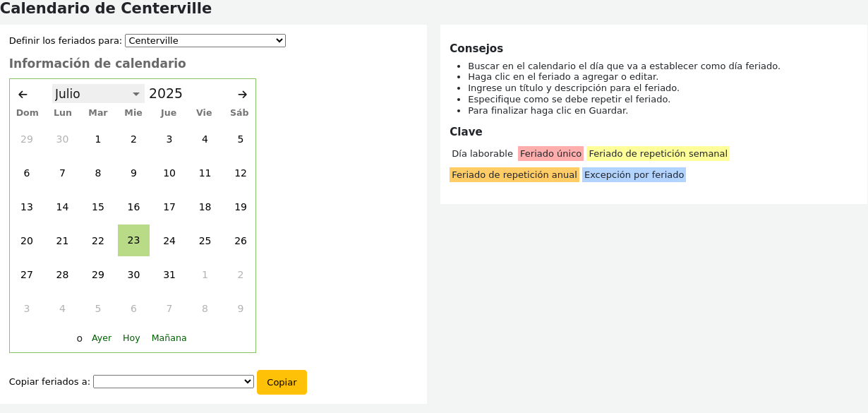
Task: Click the orange Feriado de repetición anual swatch
Action: (514, 175)
